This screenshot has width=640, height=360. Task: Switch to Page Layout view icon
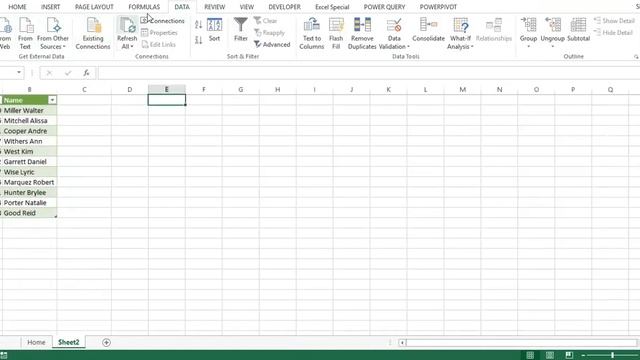[x=550, y=355]
